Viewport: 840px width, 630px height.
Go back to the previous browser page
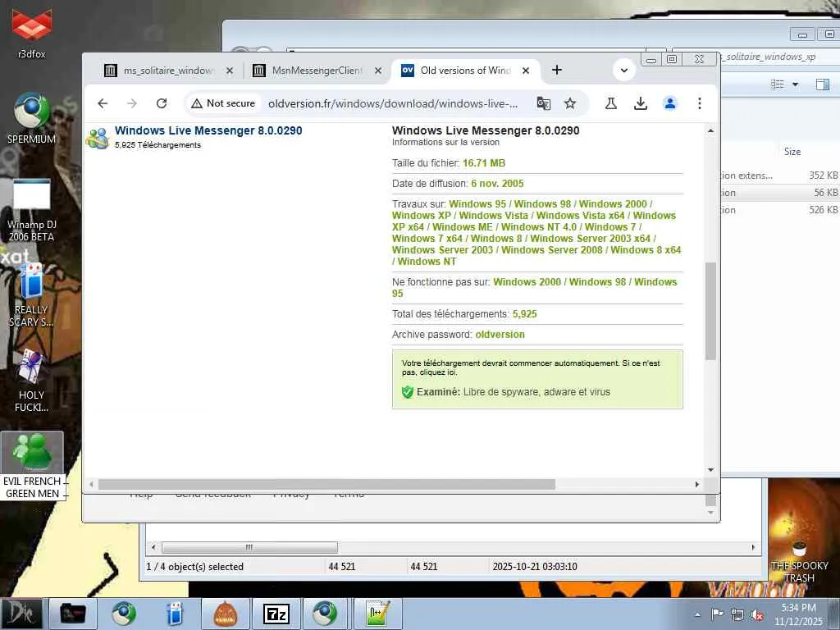[103, 103]
